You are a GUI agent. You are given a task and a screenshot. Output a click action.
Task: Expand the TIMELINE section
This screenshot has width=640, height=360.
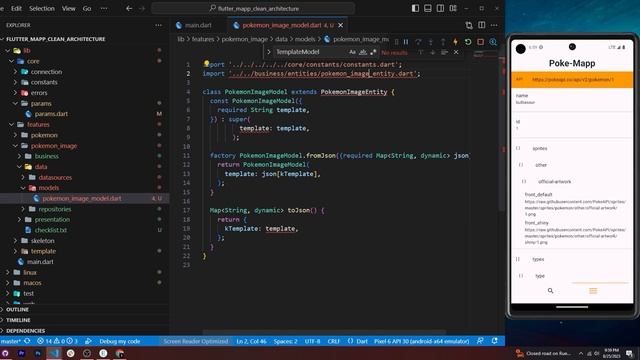tap(18, 320)
